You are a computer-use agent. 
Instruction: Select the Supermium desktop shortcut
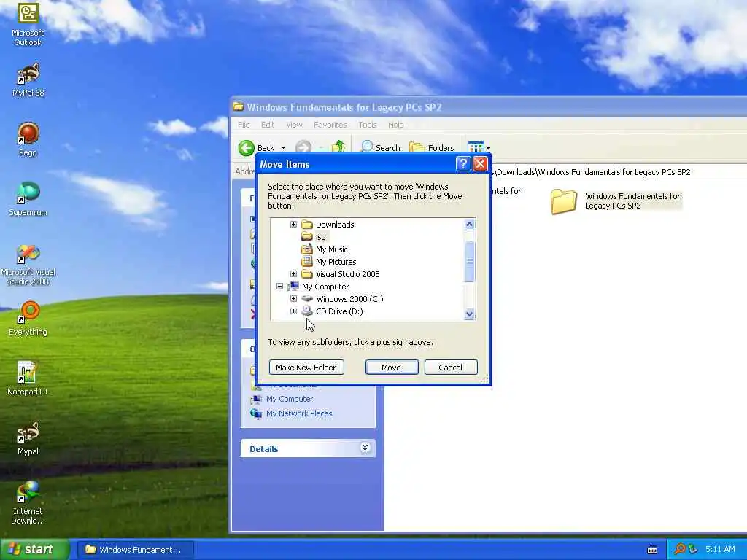[28, 199]
